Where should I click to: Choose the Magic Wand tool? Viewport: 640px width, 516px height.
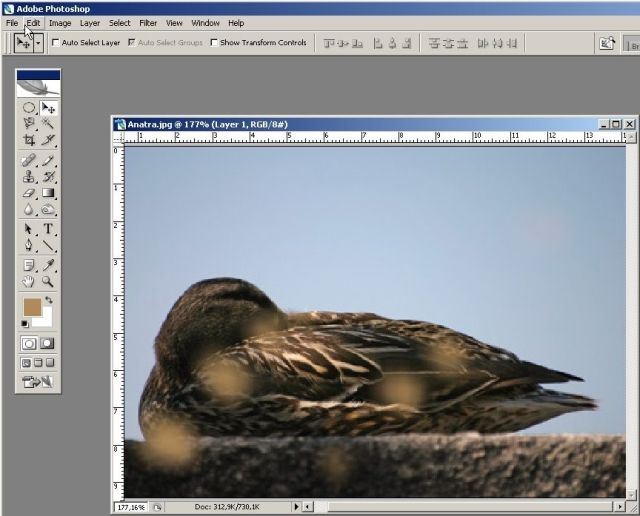(48, 124)
